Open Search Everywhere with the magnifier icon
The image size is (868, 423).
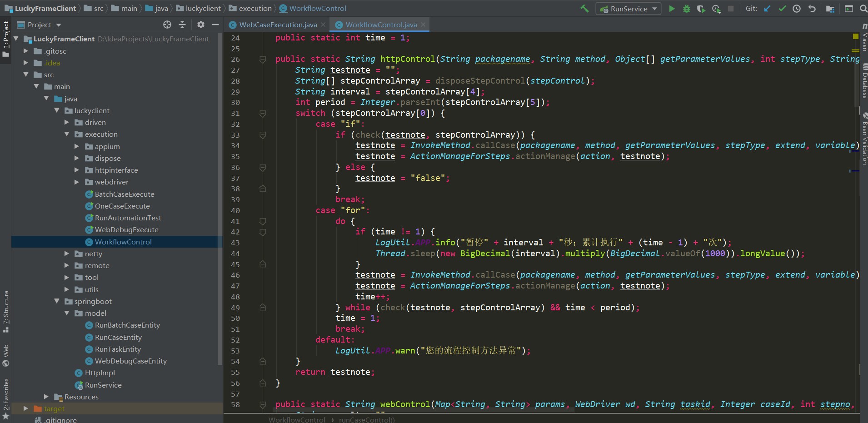pyautogui.click(x=863, y=9)
